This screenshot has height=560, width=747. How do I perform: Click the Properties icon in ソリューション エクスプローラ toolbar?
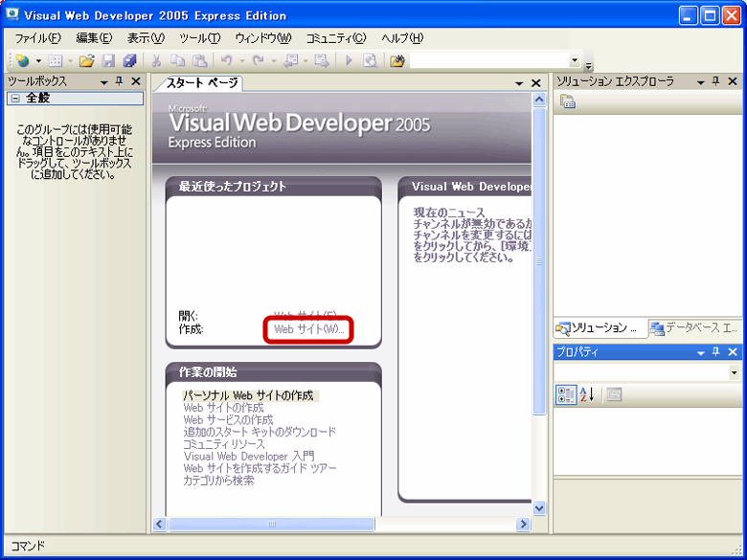click(x=568, y=101)
